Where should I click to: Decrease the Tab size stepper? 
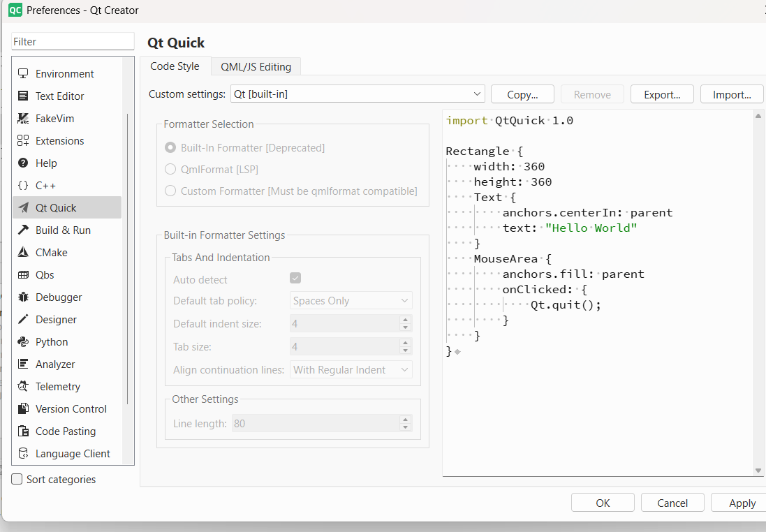(405, 350)
